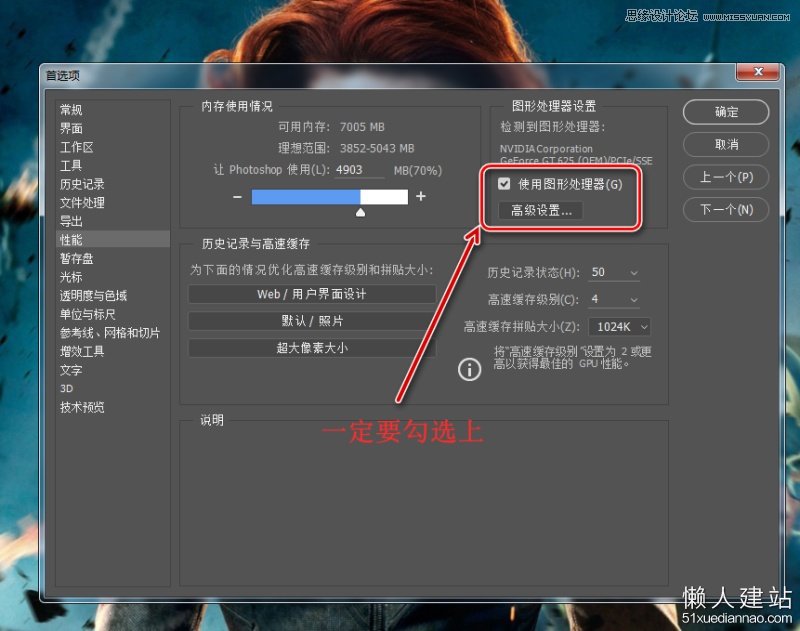Viewport: 800px width, 631px height.
Task: Click the info icon beside GPU cache tip
Action: coord(469,369)
